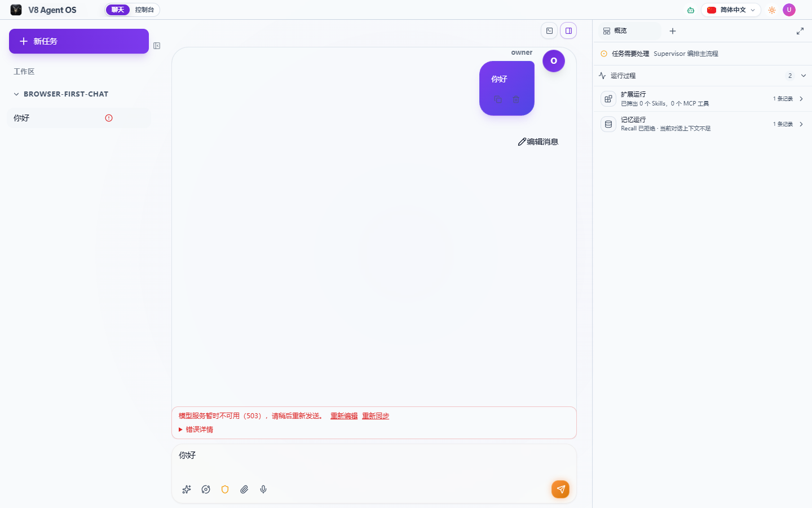Viewport: 812px width, 508px height.
Task: Click the message input field with 你好
Action: [x=374, y=460]
